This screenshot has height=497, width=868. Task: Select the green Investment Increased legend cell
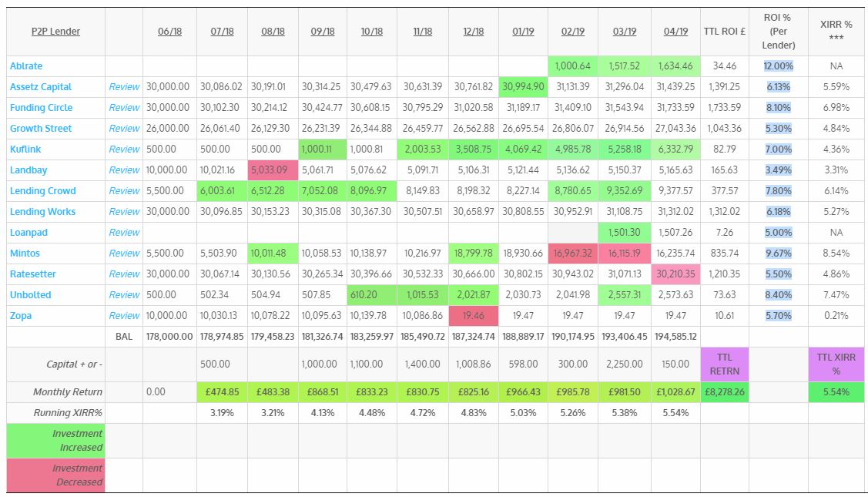point(55,441)
